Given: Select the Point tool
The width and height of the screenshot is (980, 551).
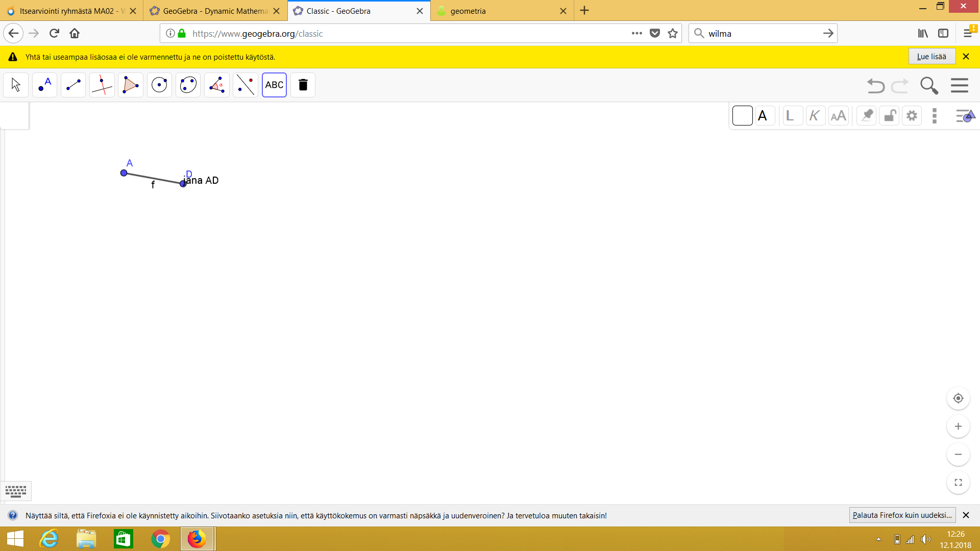Looking at the screenshot, I should (44, 85).
